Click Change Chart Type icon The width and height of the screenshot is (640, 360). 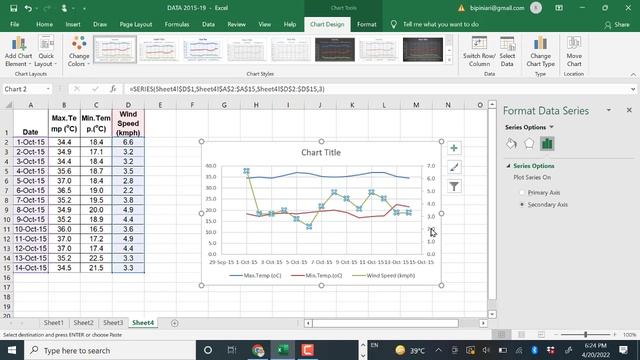click(540, 51)
